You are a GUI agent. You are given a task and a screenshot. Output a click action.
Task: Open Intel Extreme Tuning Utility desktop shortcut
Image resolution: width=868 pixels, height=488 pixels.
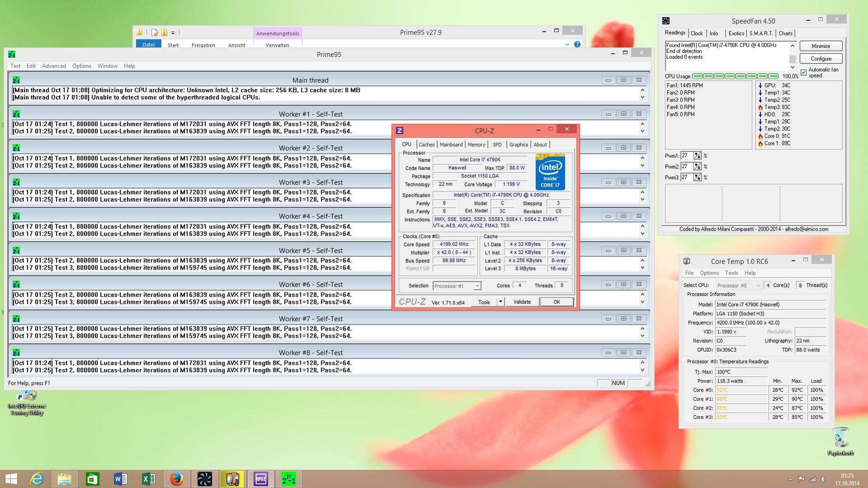(x=27, y=403)
